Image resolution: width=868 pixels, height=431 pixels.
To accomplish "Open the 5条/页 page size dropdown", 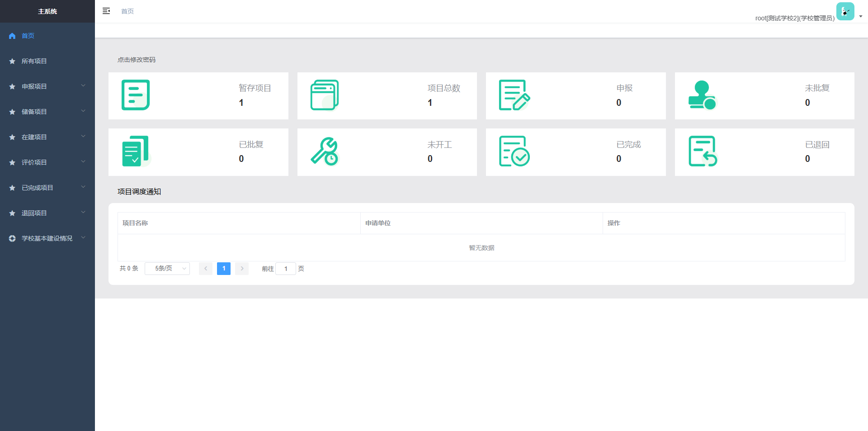I will [167, 269].
